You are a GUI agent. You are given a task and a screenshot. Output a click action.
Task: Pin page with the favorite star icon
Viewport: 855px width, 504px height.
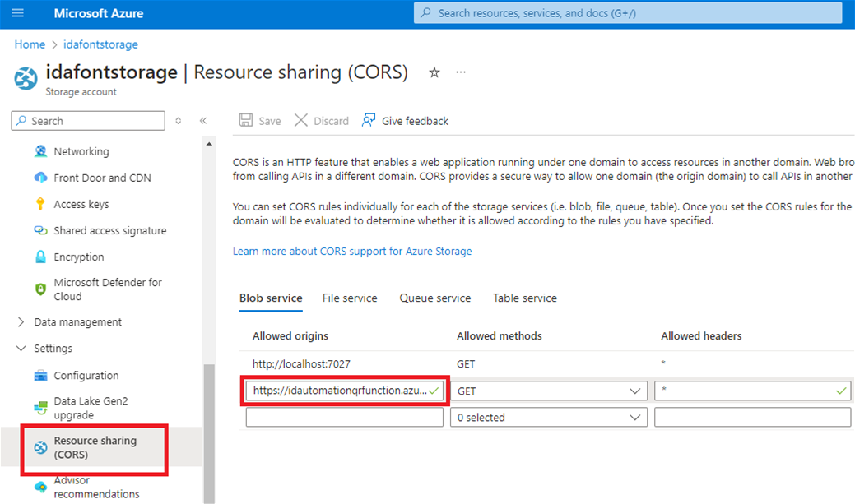434,72
